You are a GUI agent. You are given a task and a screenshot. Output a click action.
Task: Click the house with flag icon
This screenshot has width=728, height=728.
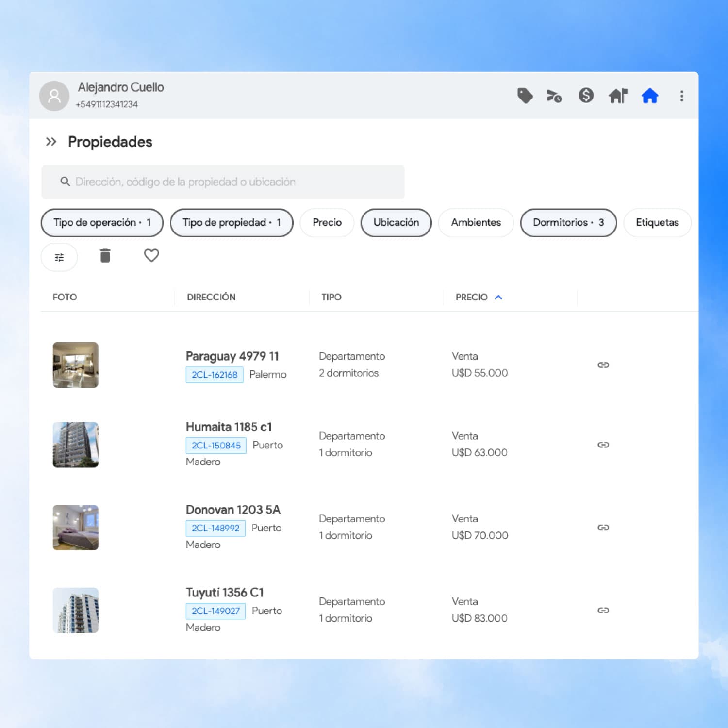618,96
